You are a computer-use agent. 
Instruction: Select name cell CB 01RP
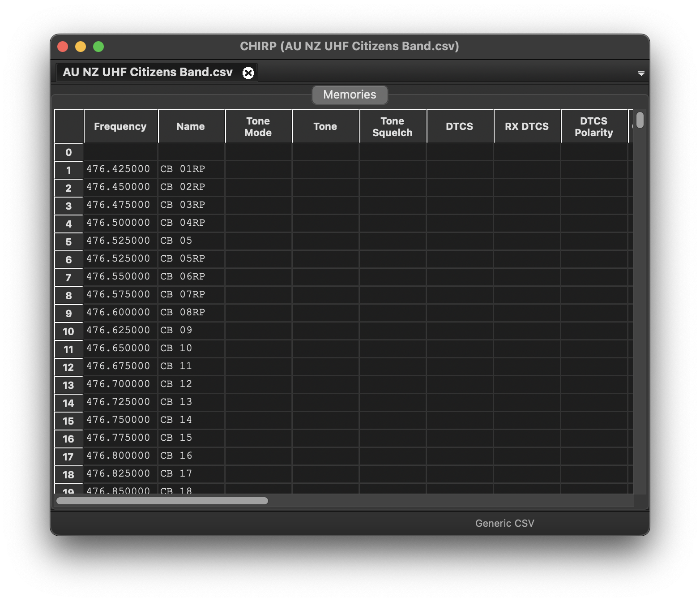[x=192, y=169]
